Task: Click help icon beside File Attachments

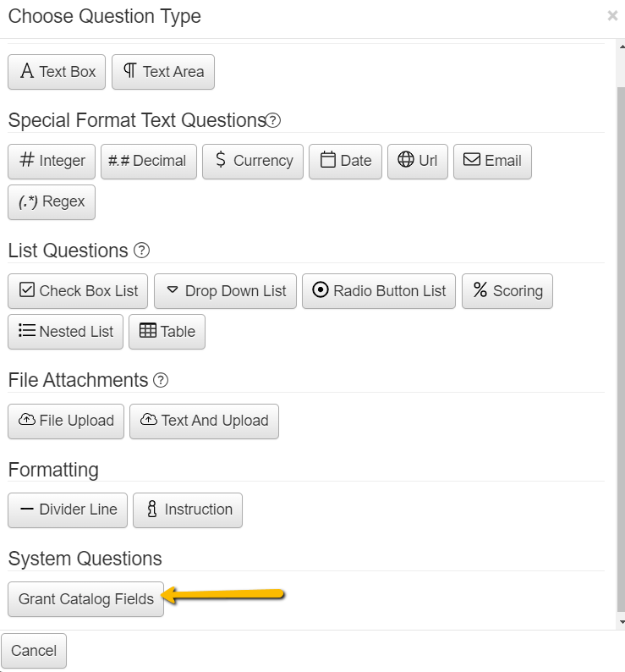Action: [x=161, y=381]
